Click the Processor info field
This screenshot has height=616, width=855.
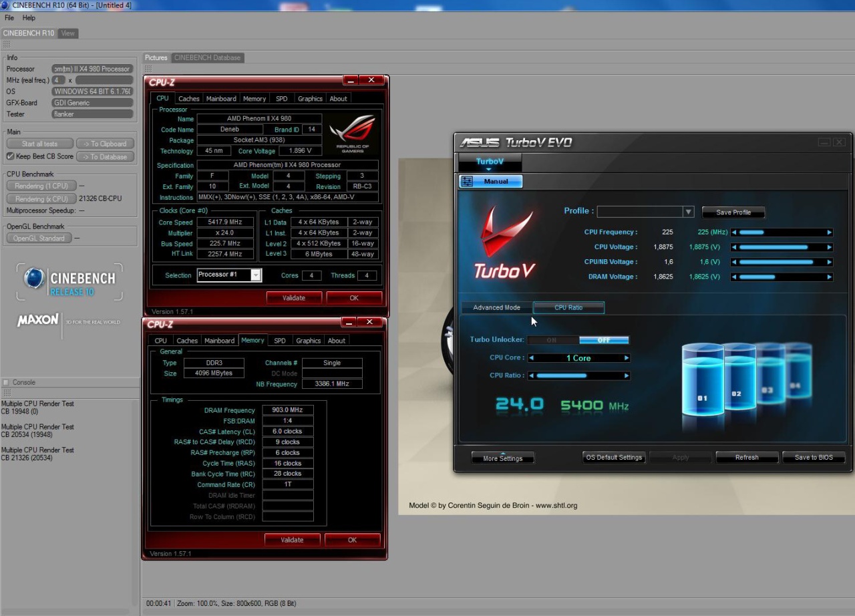(92, 69)
